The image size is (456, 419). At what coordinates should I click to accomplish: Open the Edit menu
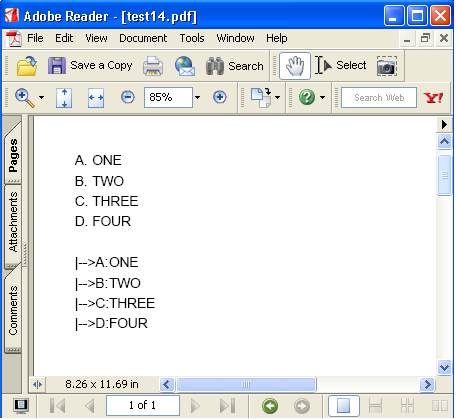[64, 38]
